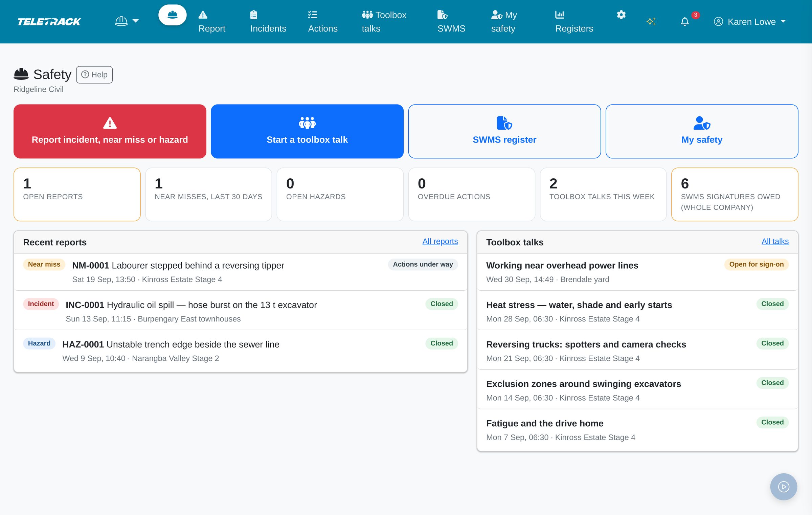Viewport: 812px width, 515px height.
Task: Open the Report nav item
Action: 212,22
